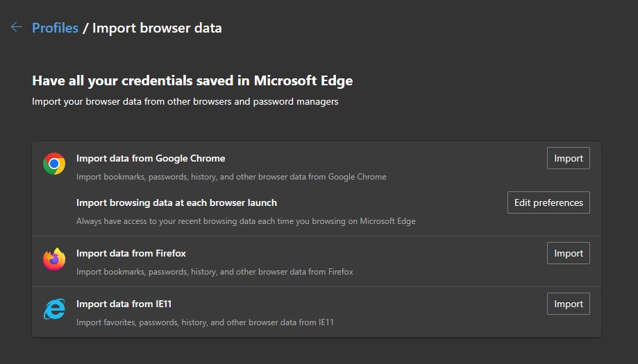This screenshot has width=638, height=364.
Task: Click the Import browser data breadcrumb text
Action: pos(157,28)
